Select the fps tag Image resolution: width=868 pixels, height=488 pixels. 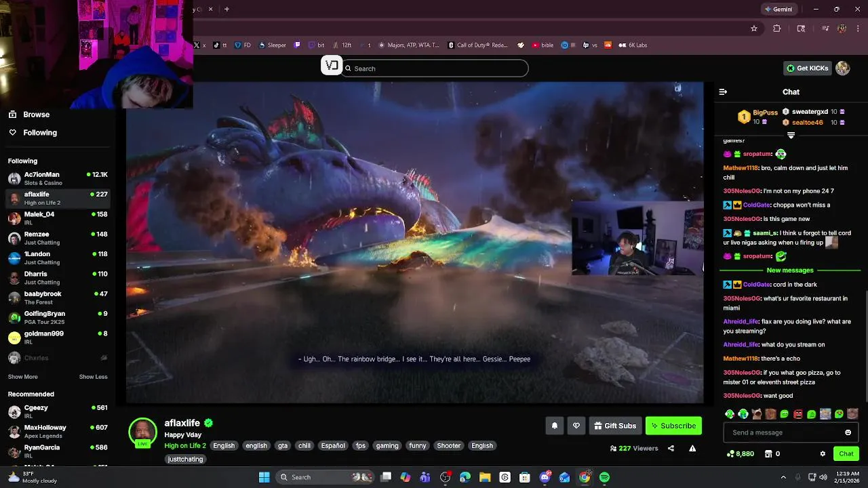coord(361,446)
